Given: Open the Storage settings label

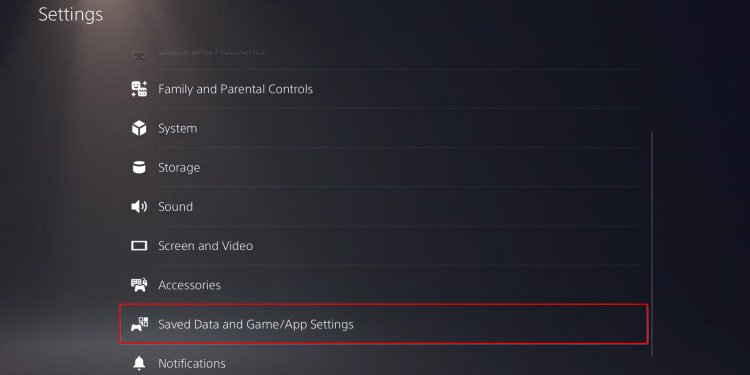Looking at the screenshot, I should (x=179, y=167).
